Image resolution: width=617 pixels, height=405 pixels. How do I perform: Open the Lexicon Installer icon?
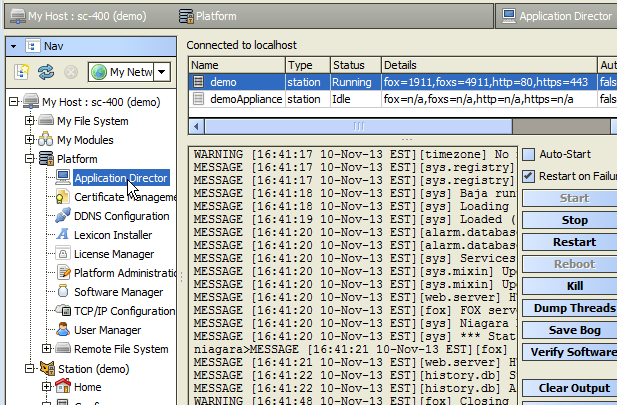pyautogui.click(x=63, y=235)
